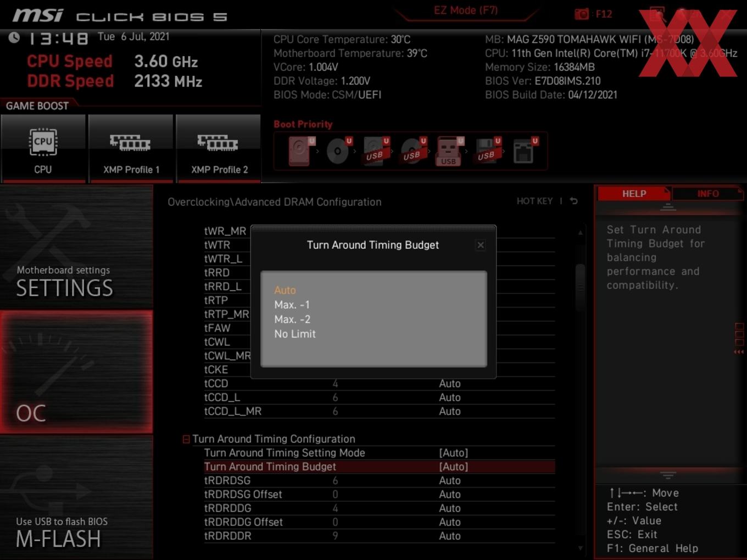Select the tRTP row label
Screen dimensions: 747x560
[216, 300]
